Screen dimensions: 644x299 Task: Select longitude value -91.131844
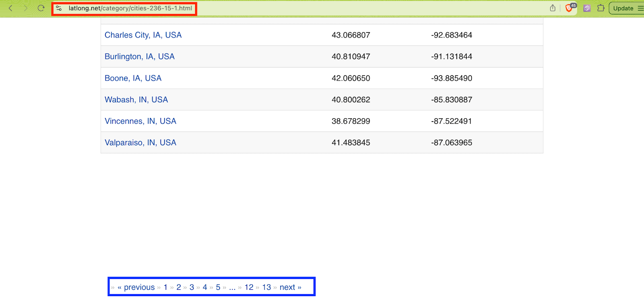click(452, 56)
